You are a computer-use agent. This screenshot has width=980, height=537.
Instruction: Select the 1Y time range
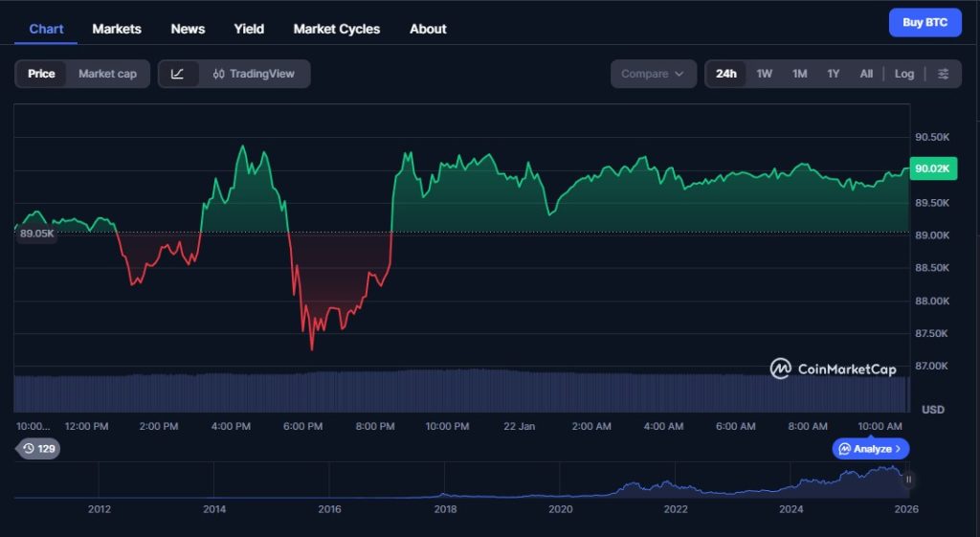pyautogui.click(x=833, y=74)
